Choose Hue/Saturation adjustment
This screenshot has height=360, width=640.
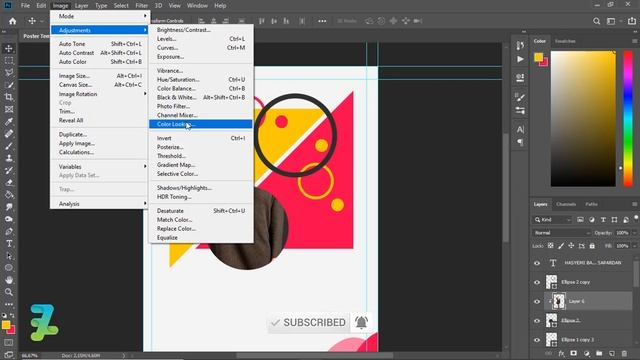[x=201, y=80]
